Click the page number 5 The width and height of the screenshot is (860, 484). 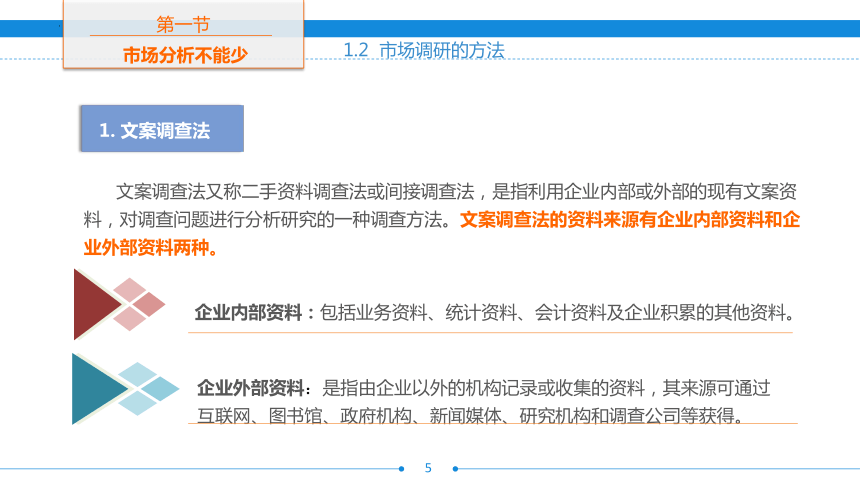pos(428,468)
